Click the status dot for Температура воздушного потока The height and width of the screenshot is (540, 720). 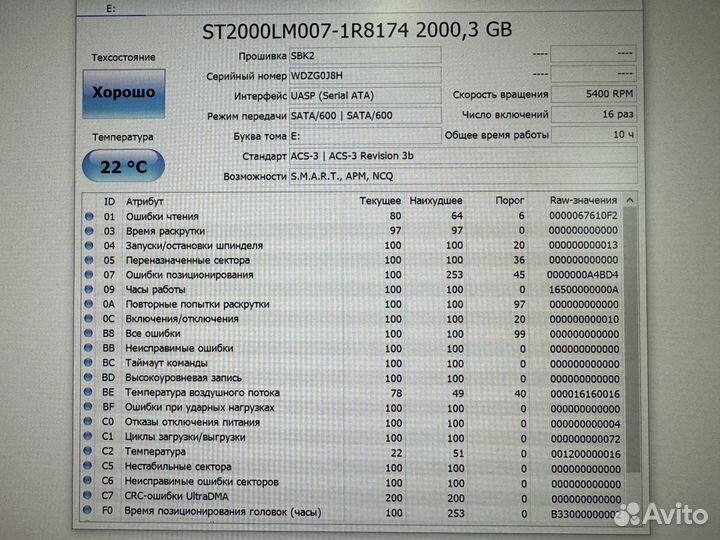[x=88, y=392]
